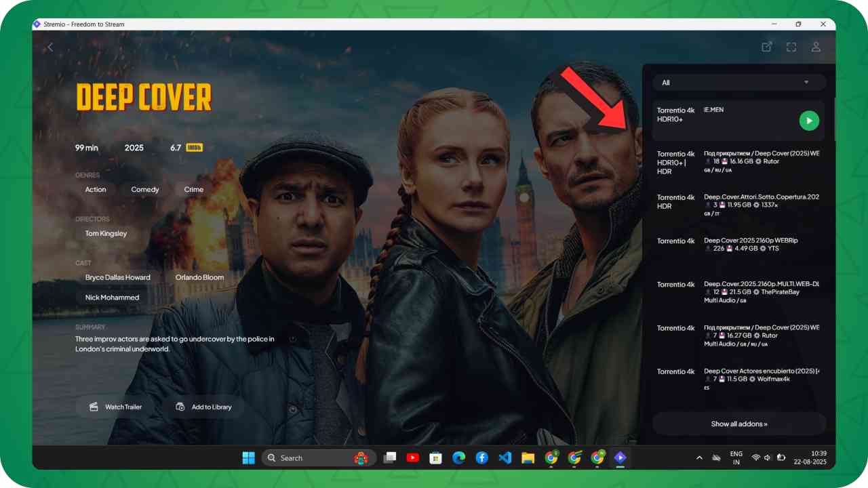Choose the YTS 4.49 GB stream
Screen dimensions: 868x488
tap(738, 245)
